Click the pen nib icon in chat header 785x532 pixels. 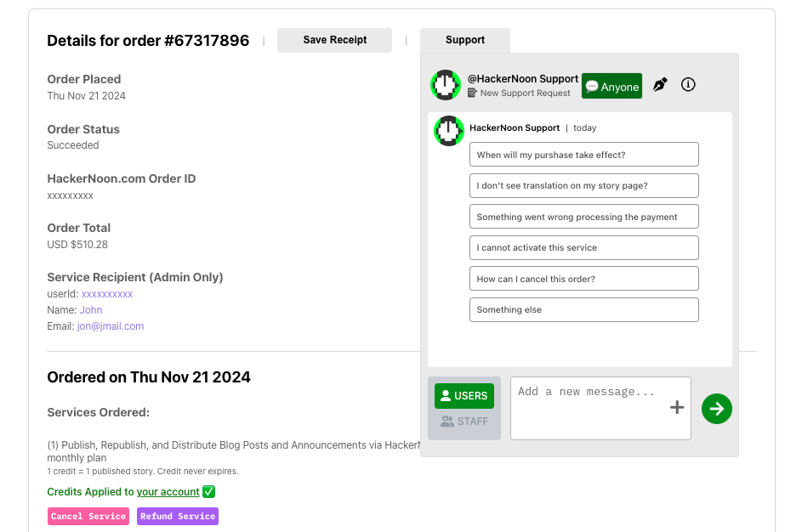coord(660,85)
